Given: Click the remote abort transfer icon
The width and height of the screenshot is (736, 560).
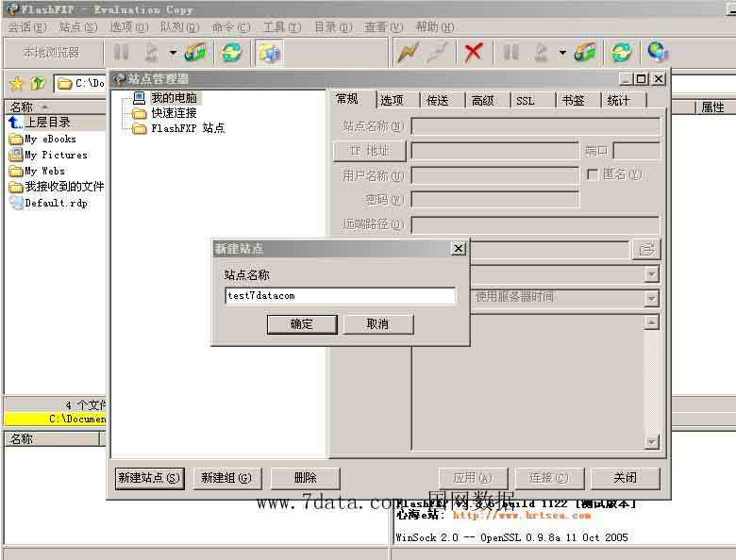Looking at the screenshot, I should 541,52.
